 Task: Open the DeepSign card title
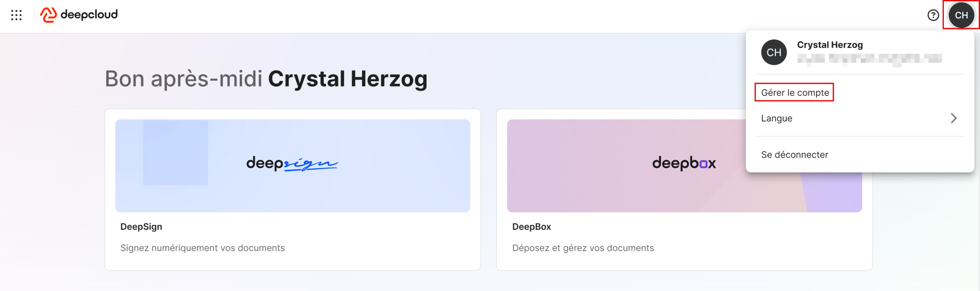click(141, 227)
